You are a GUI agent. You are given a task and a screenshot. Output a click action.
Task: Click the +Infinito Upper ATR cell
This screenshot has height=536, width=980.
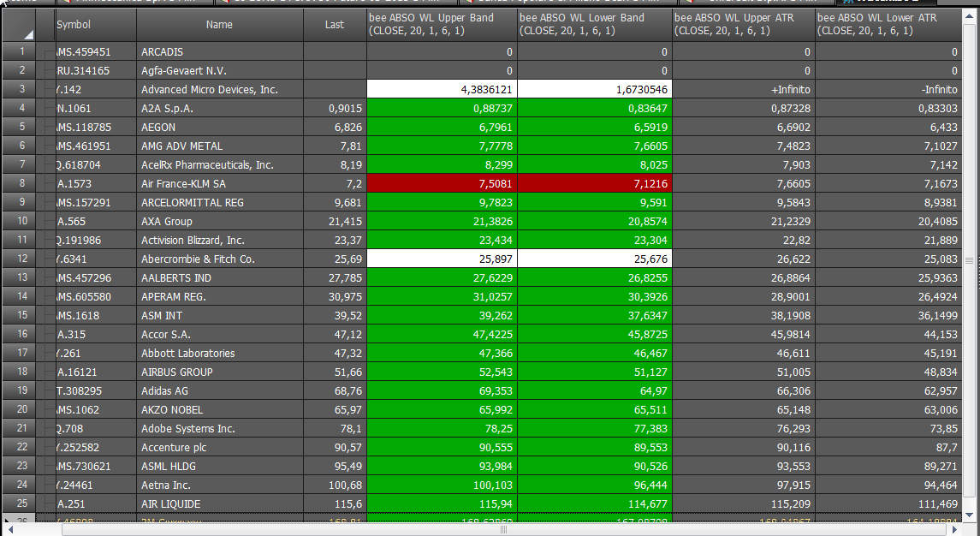click(x=744, y=89)
